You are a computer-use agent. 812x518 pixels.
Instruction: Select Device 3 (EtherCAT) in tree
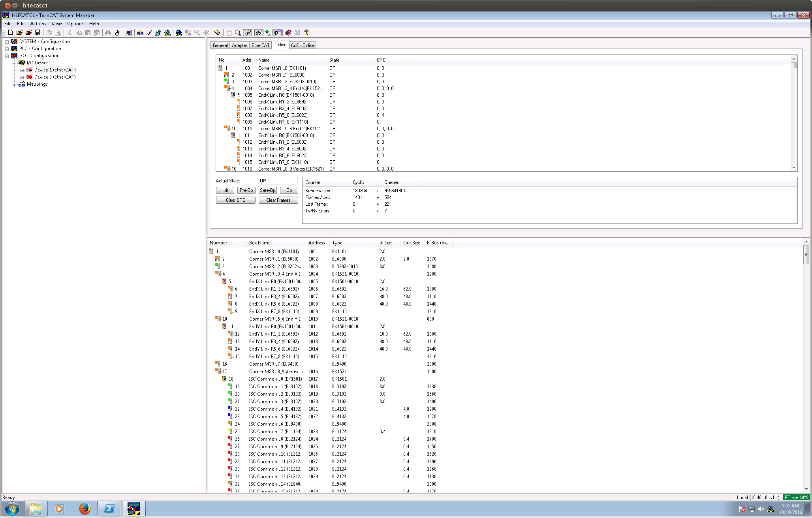point(55,77)
